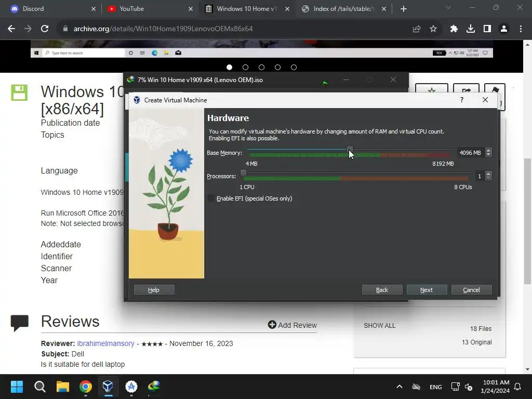This screenshot has height=399, width=532.
Task: Click Add Review link
Action: pyautogui.click(x=292, y=325)
